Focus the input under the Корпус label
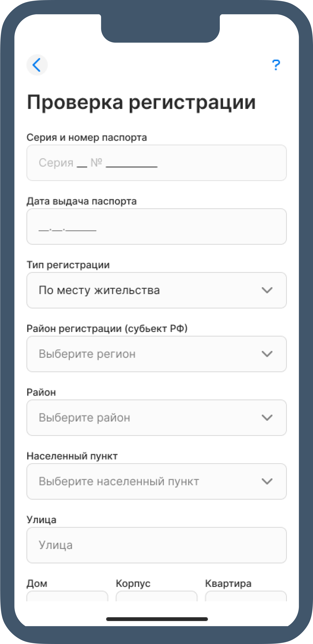This screenshot has height=644, width=313. coord(157,596)
